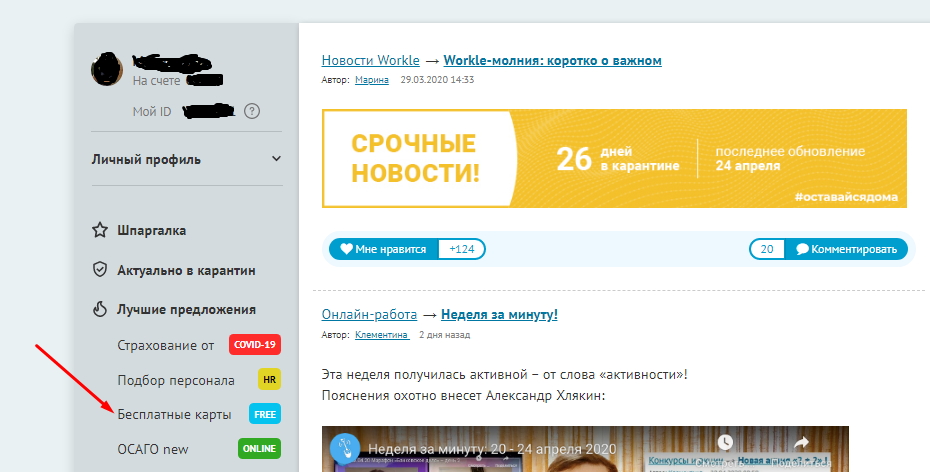
Task: Click the 20 comments counter
Action: (767, 249)
